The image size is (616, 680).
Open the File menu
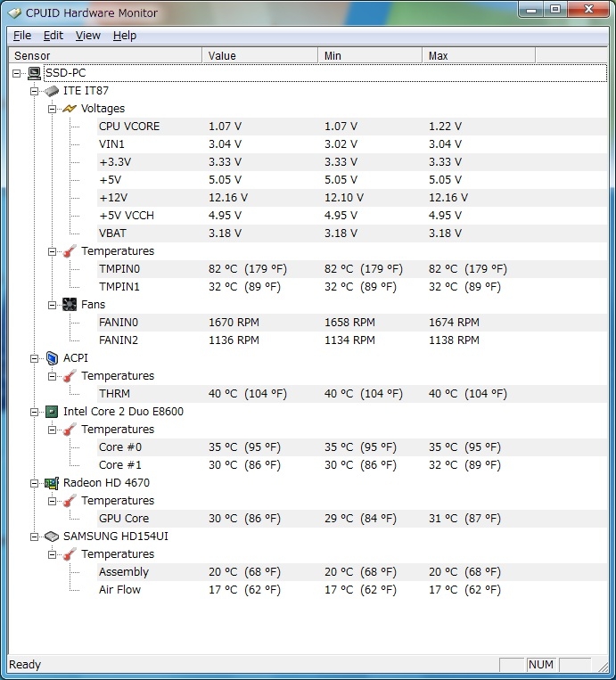click(x=22, y=36)
